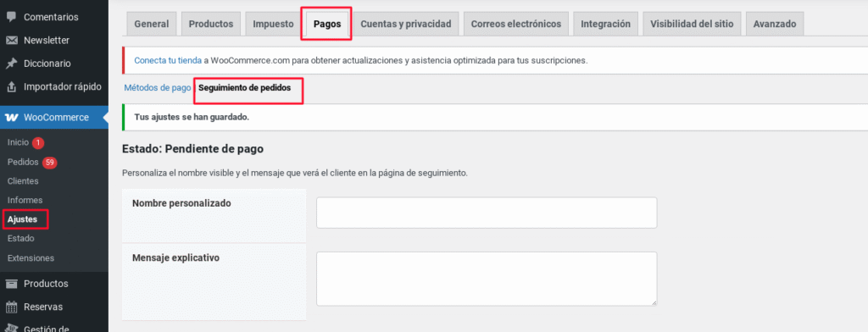The image size is (868, 332).
Task: Click the Pedidos count badge 59
Action: point(50,163)
